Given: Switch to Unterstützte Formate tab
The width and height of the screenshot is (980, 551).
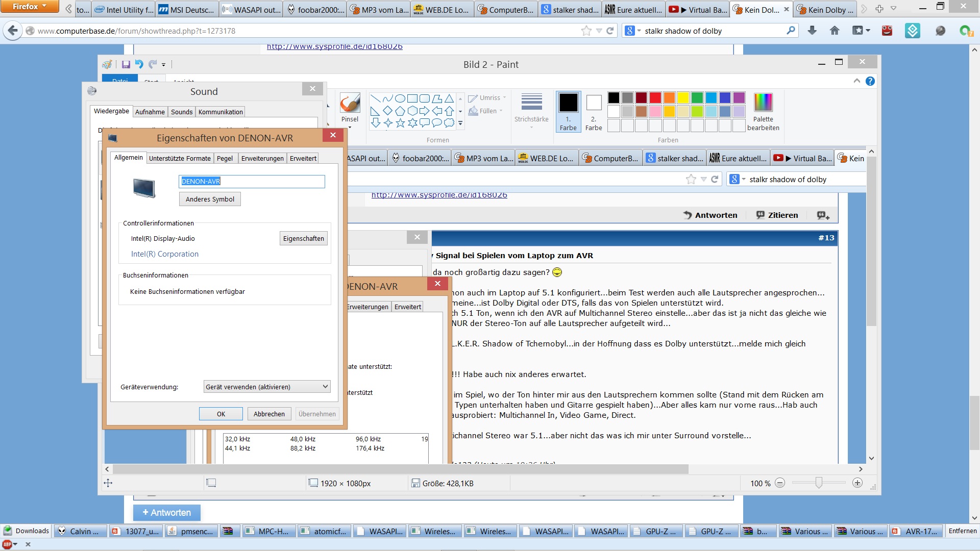Looking at the screenshot, I should point(180,158).
